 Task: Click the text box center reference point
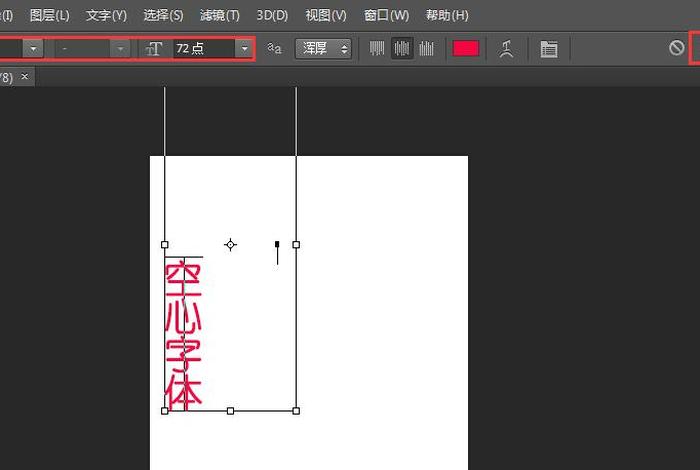(x=230, y=245)
